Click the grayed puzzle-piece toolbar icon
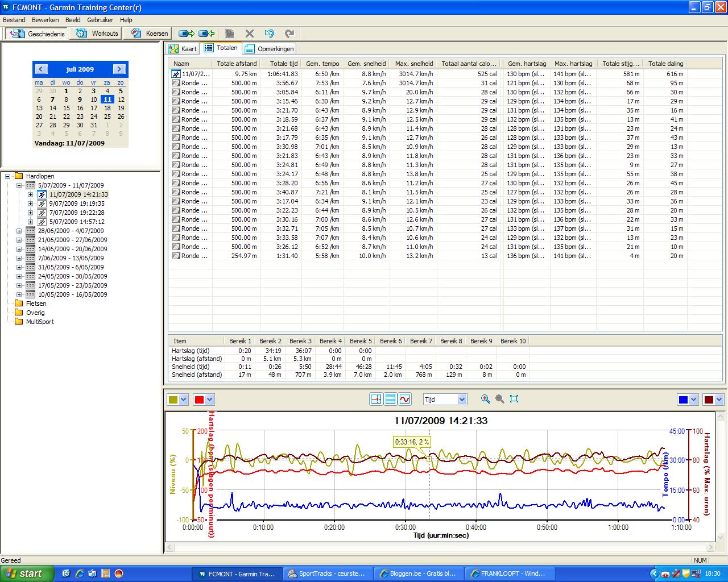The image size is (728, 582). tap(230, 34)
